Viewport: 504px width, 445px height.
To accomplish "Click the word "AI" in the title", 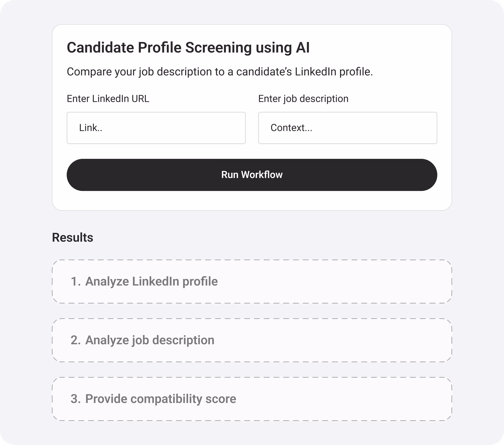I will click(302, 47).
